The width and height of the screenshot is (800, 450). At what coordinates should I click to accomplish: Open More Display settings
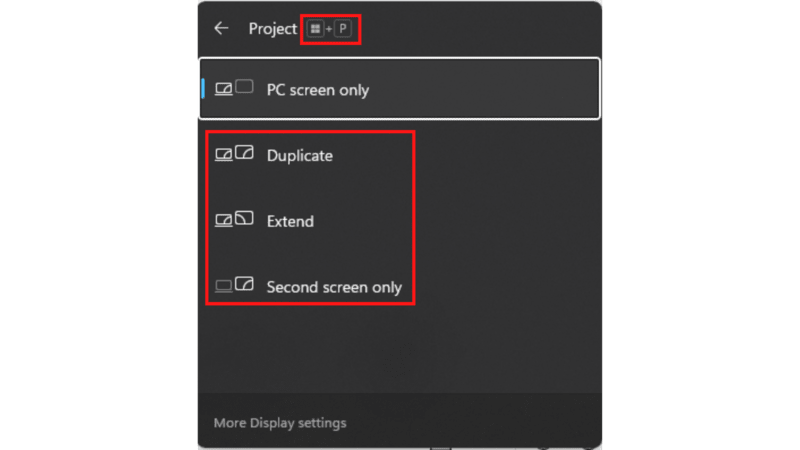[x=280, y=423]
